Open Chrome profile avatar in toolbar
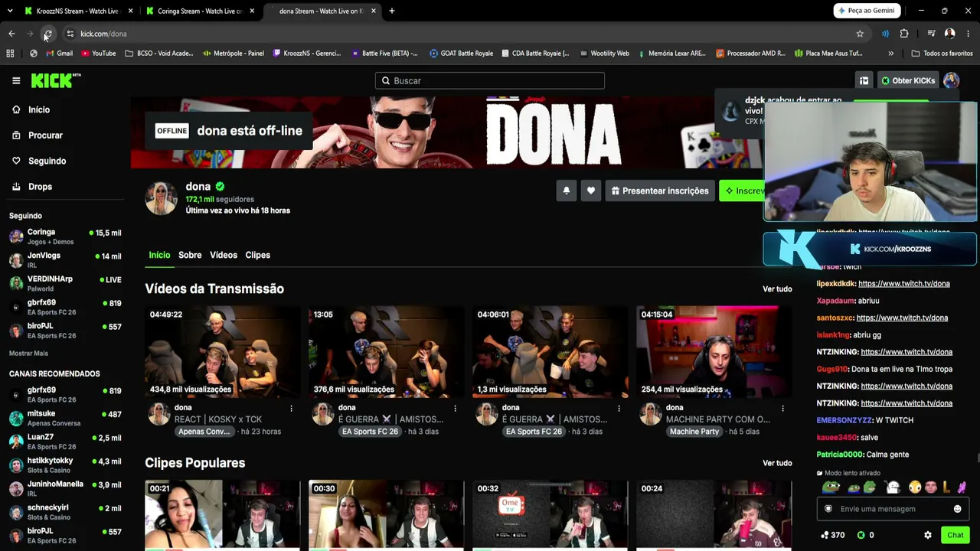Screen dimensions: 980x551 (x=949, y=34)
